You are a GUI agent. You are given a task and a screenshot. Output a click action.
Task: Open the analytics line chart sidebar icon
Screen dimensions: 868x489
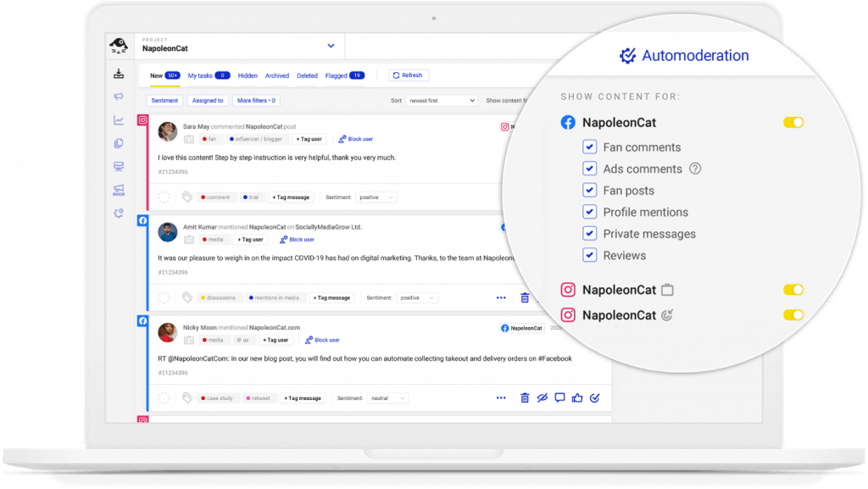click(x=119, y=120)
